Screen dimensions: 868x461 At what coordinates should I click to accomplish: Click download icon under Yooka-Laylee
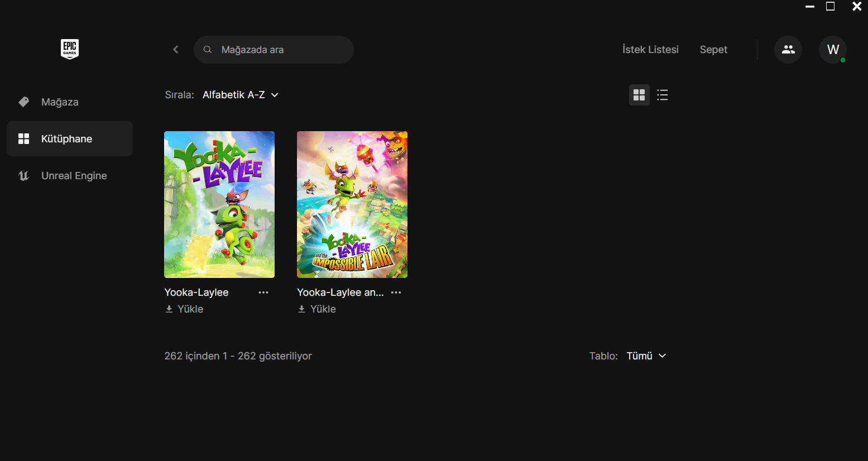(x=169, y=309)
